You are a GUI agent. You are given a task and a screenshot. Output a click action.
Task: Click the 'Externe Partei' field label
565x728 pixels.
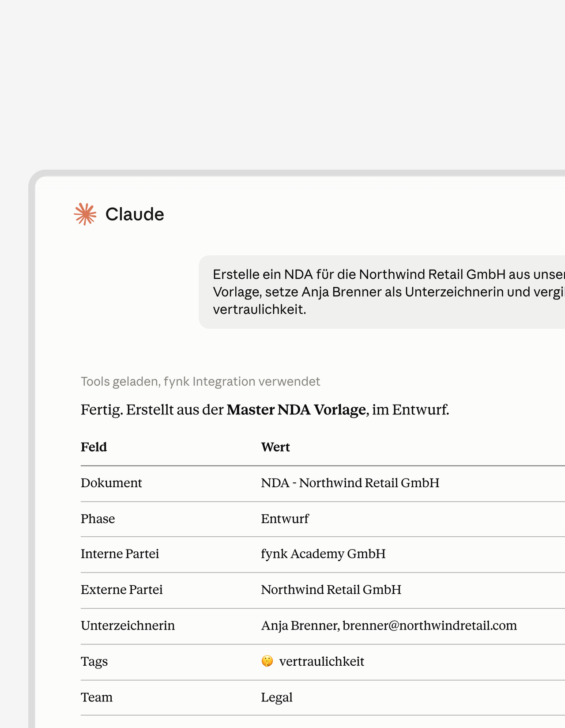click(122, 590)
